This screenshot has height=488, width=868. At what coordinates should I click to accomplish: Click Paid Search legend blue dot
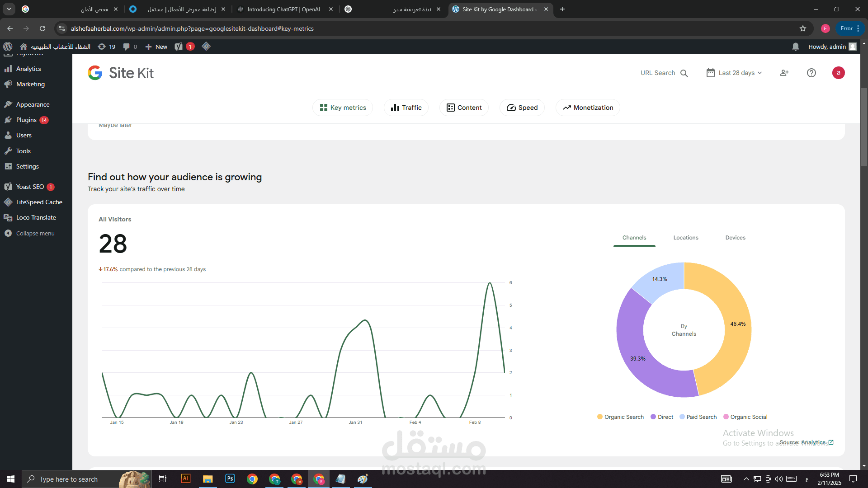click(x=682, y=417)
